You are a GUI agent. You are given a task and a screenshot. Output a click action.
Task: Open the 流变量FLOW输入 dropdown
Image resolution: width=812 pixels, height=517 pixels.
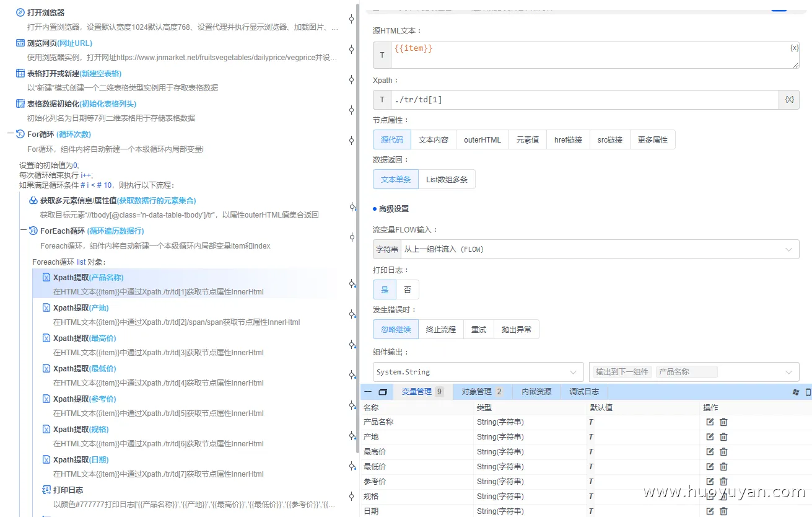tap(600, 249)
